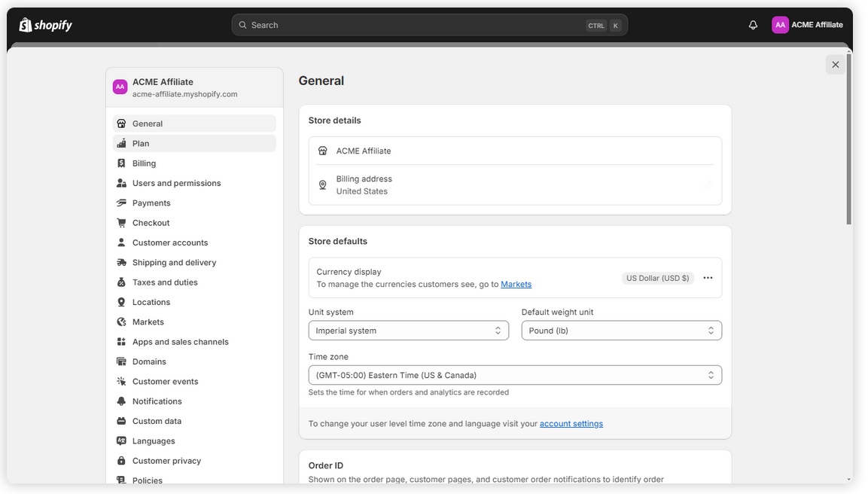Go to Users and permissions settings

point(176,183)
